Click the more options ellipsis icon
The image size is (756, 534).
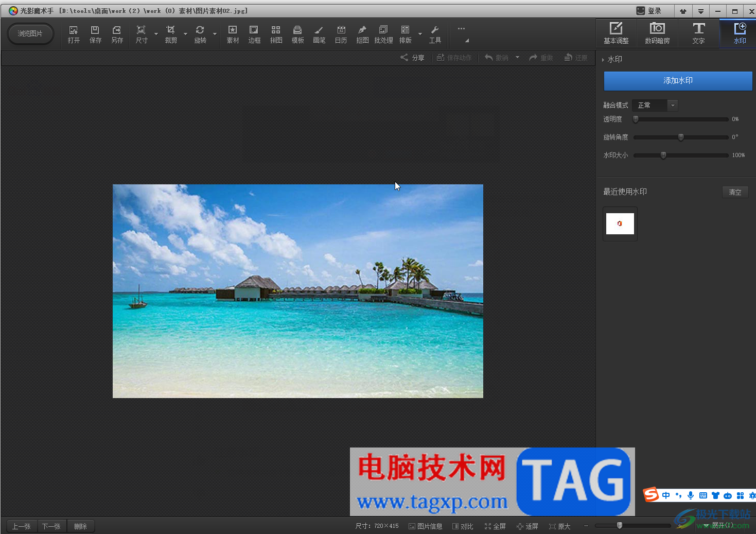click(461, 29)
